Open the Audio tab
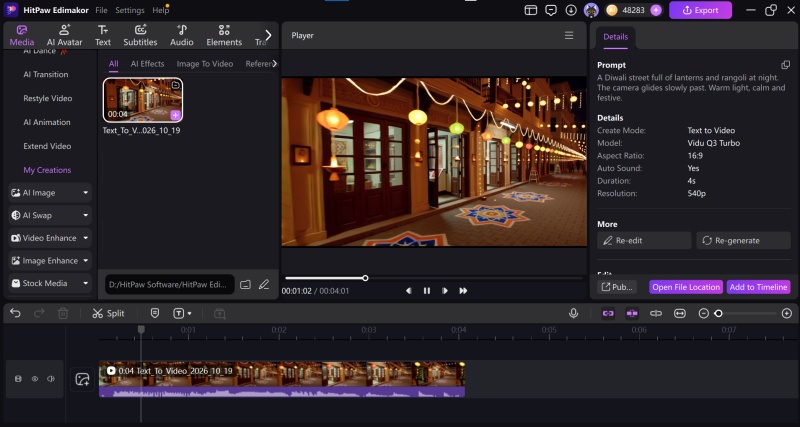The height and width of the screenshot is (427, 800). [182, 35]
